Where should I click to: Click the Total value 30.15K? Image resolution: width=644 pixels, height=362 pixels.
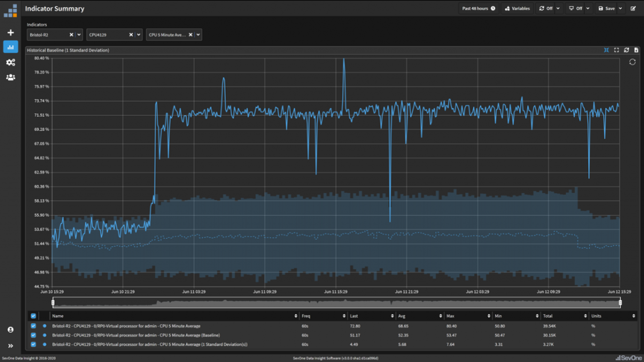click(550, 336)
